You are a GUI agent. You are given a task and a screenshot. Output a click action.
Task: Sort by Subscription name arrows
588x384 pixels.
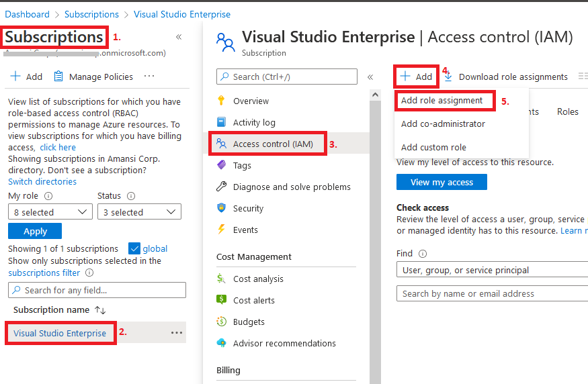tap(100, 310)
